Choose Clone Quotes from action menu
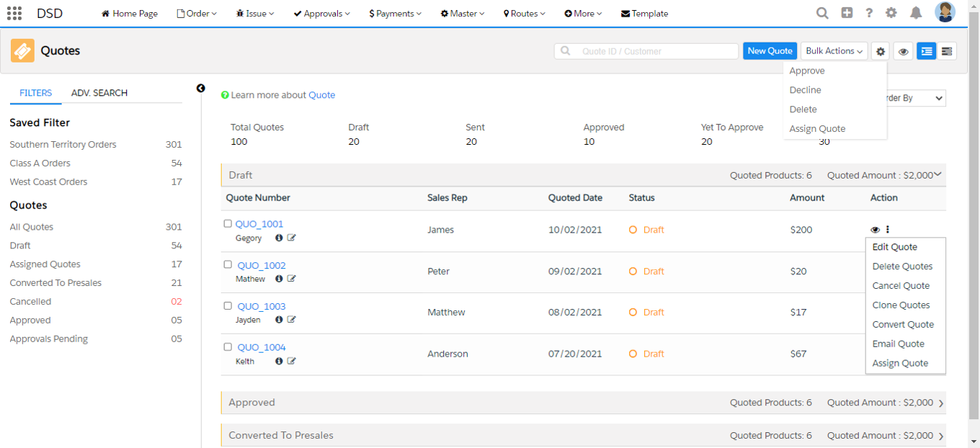The height and width of the screenshot is (448, 980). click(x=901, y=305)
